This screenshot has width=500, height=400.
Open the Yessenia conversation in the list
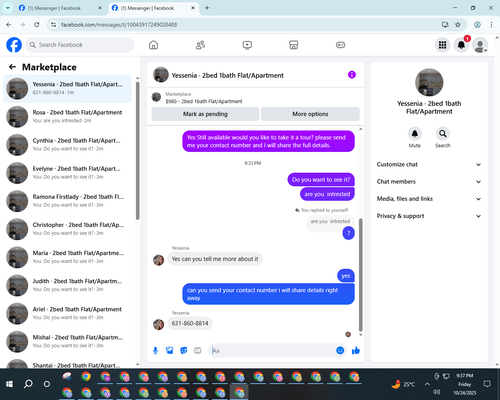point(67,89)
